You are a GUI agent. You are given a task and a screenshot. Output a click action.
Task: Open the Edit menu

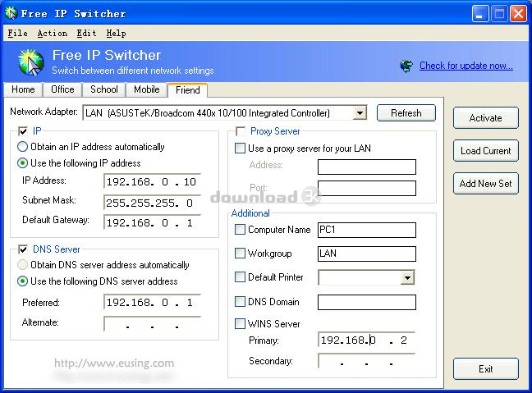(86, 34)
